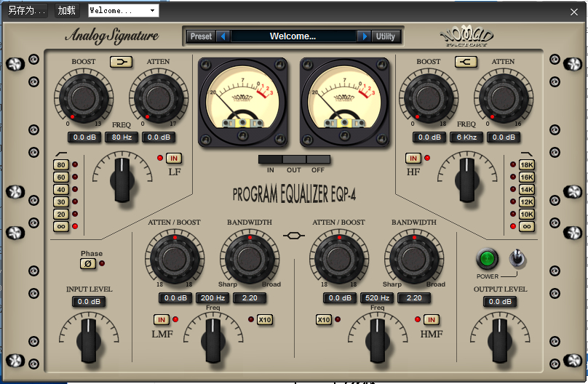Enable the HMF X10 frequency multiplier
588x384 pixels.
click(324, 320)
